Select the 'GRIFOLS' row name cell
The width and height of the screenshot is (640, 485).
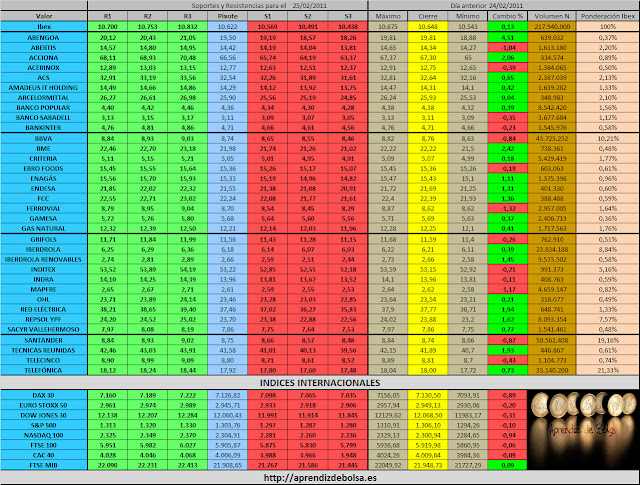pyautogui.click(x=44, y=240)
